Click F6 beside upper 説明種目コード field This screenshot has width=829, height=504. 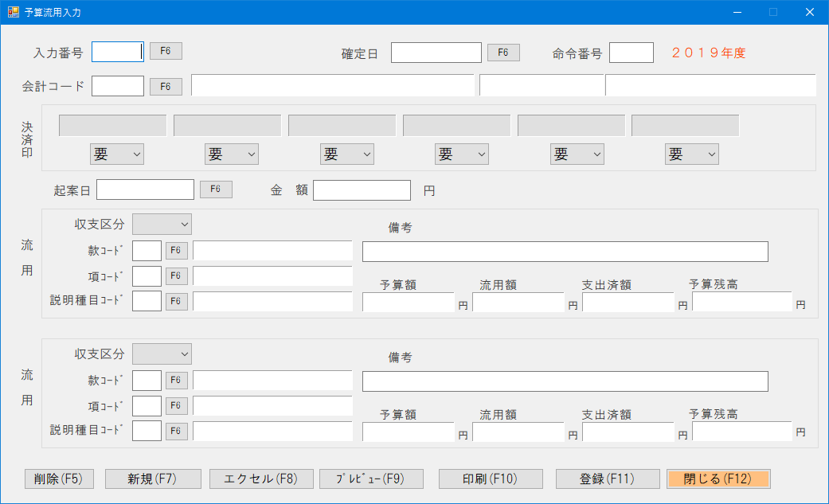pyautogui.click(x=176, y=300)
